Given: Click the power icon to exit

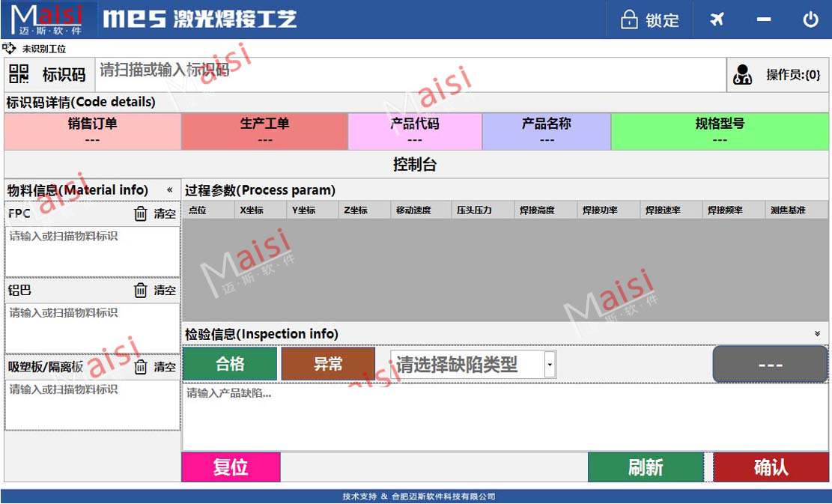Looking at the screenshot, I should (810, 19).
